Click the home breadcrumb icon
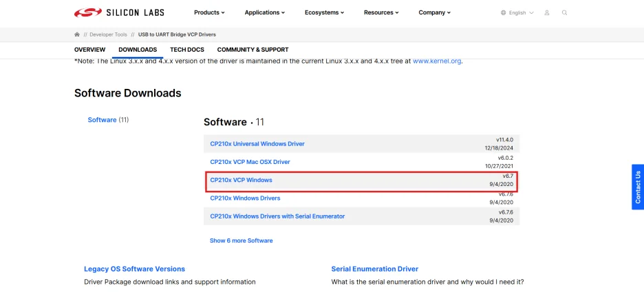 77,34
